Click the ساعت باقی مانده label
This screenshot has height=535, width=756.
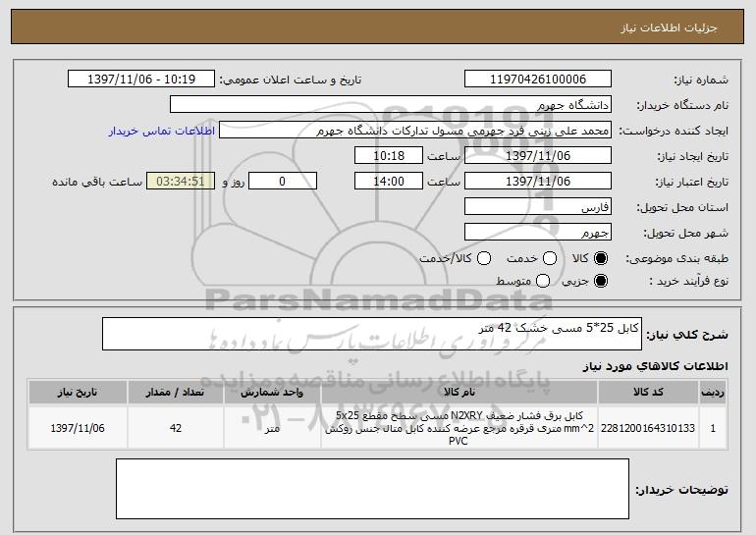click(x=97, y=182)
